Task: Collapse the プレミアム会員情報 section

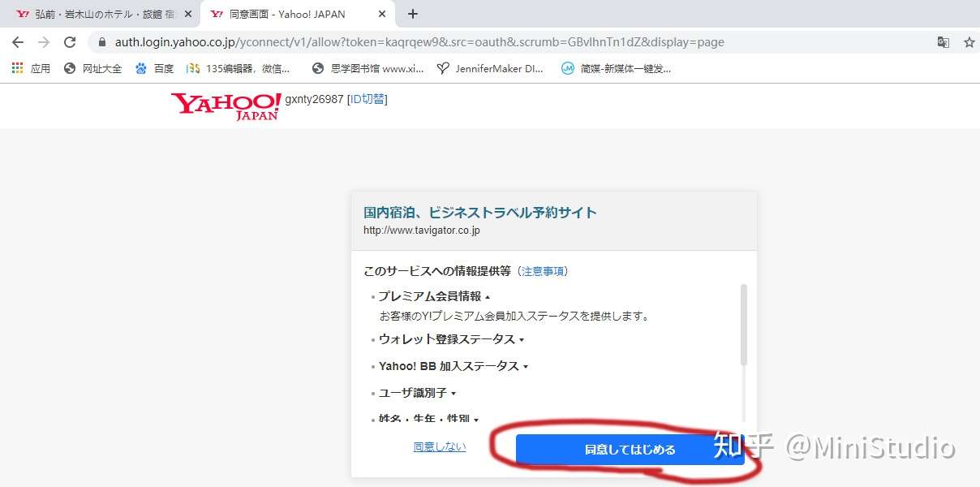Action: tap(434, 296)
